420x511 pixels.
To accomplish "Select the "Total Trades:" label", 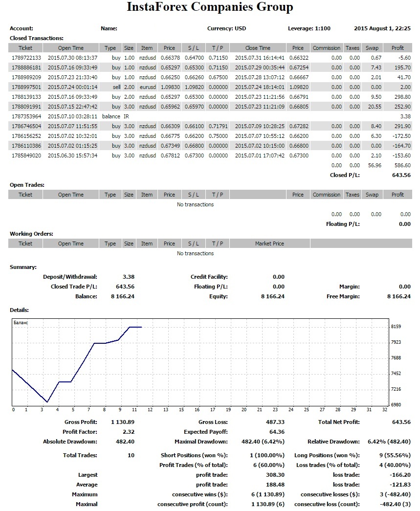I will 80,455.
